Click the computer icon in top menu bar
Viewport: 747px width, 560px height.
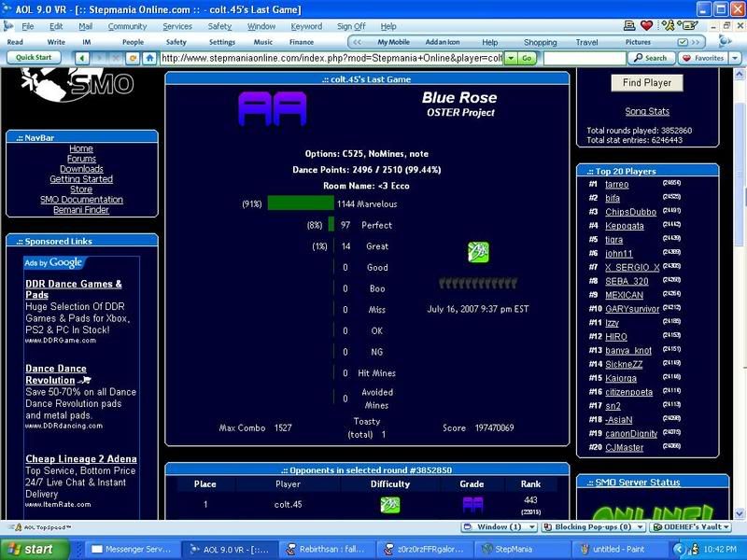tap(629, 26)
